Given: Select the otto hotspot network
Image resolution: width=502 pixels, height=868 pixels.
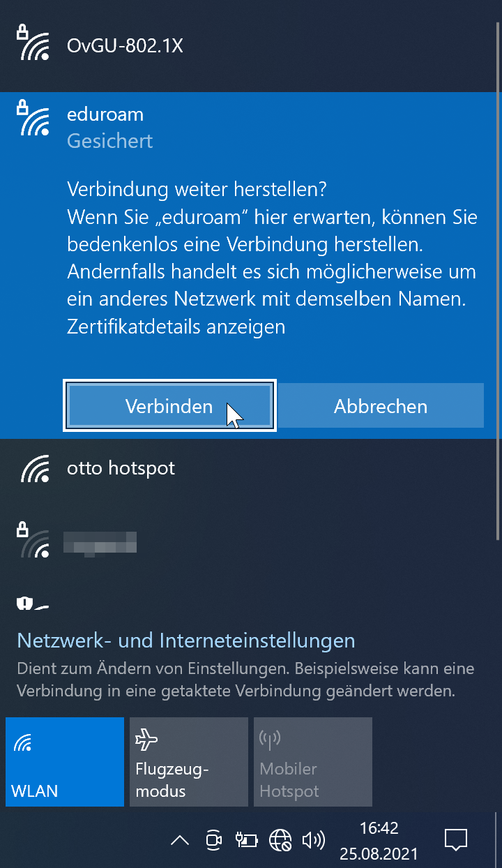Looking at the screenshot, I should pyautogui.click(x=251, y=468).
